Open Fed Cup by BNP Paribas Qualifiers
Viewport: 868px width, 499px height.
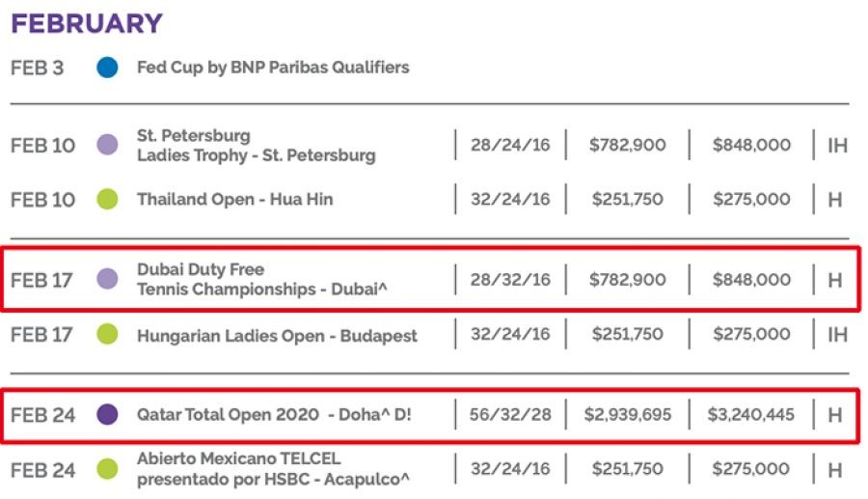[x=273, y=68]
